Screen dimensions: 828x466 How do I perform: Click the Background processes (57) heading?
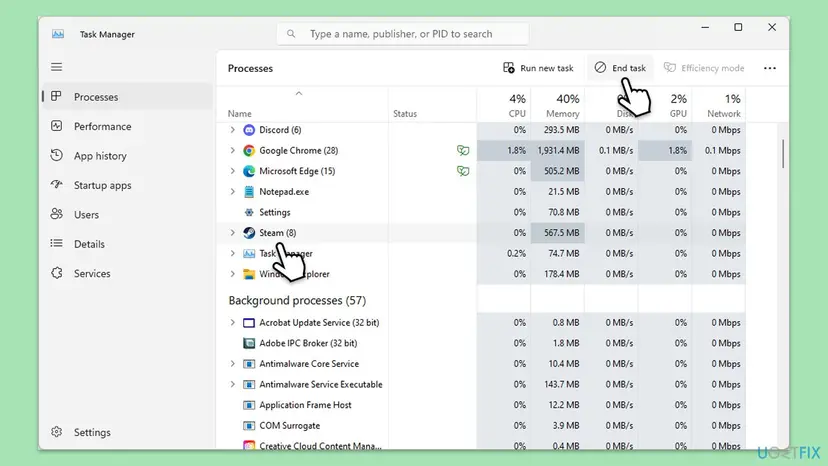click(x=297, y=301)
